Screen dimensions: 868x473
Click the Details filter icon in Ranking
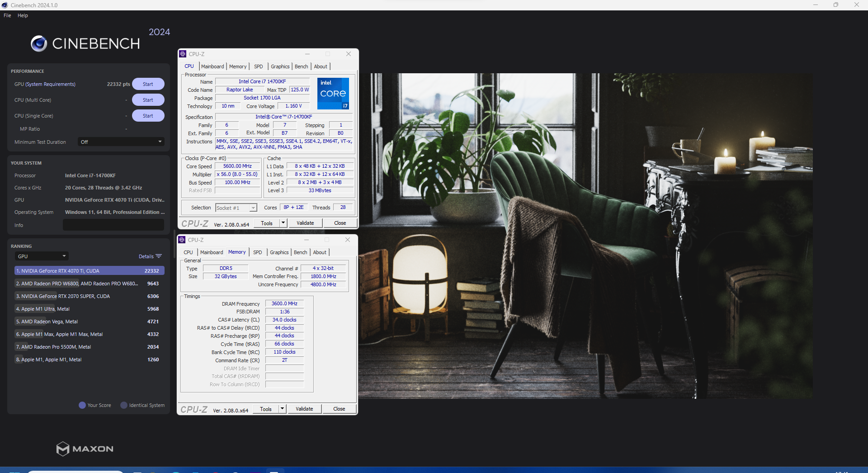tap(159, 256)
